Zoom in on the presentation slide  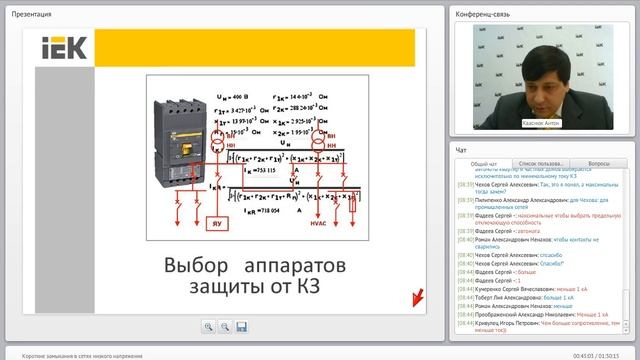[x=208, y=327]
